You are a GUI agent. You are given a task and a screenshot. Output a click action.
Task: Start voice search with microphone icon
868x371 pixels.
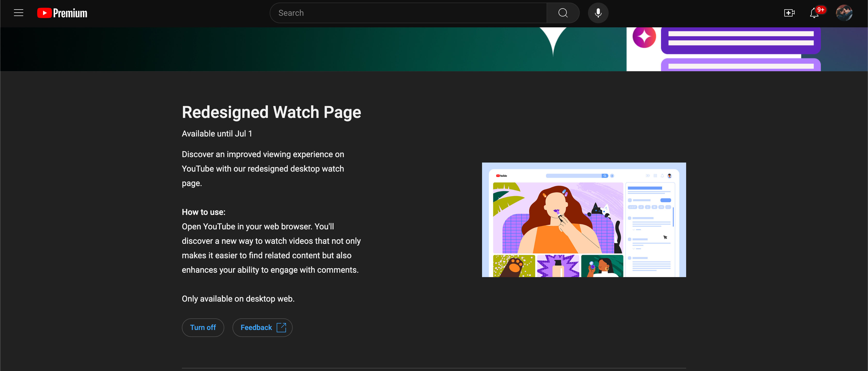[598, 13]
